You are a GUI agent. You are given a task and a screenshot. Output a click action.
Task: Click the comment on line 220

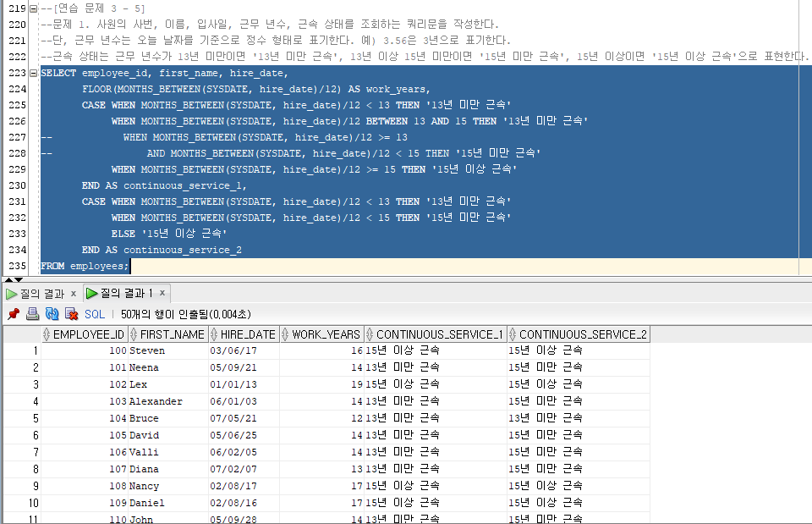(269, 25)
